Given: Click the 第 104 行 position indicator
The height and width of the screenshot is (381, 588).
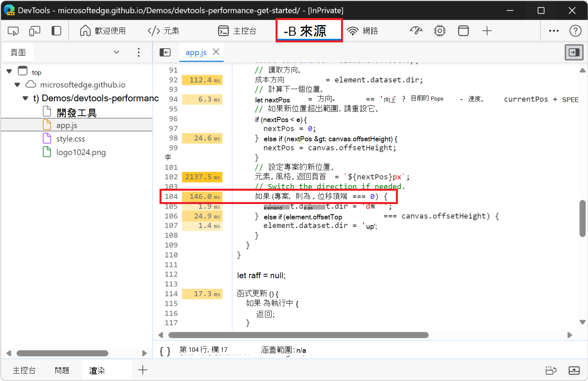Looking at the screenshot, I should point(203,350).
